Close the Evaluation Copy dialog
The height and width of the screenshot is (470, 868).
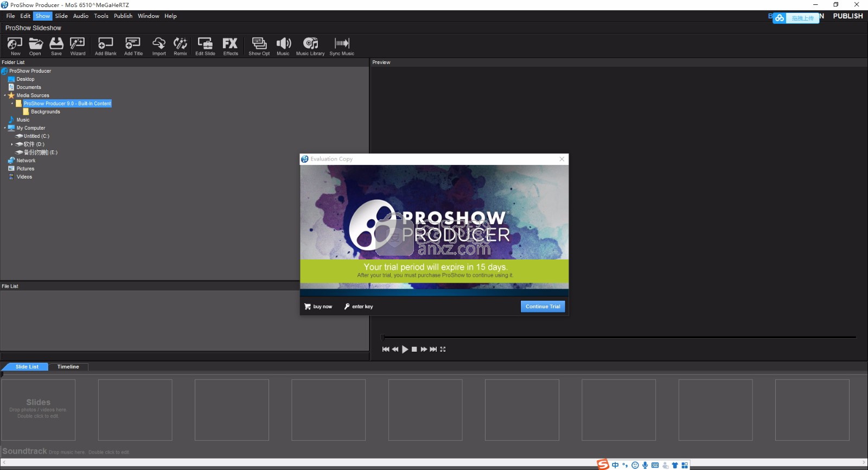point(562,159)
